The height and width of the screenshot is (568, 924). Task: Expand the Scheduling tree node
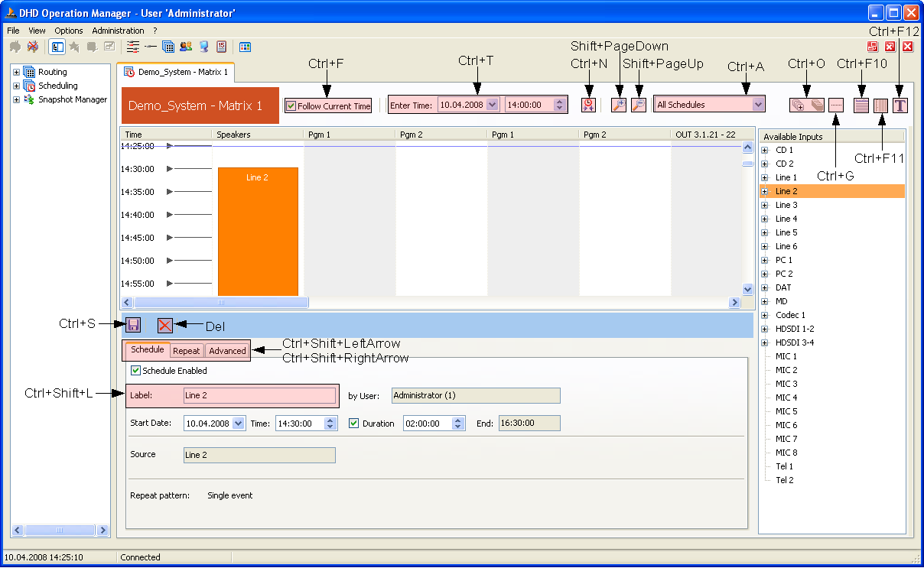pyautogui.click(x=16, y=86)
